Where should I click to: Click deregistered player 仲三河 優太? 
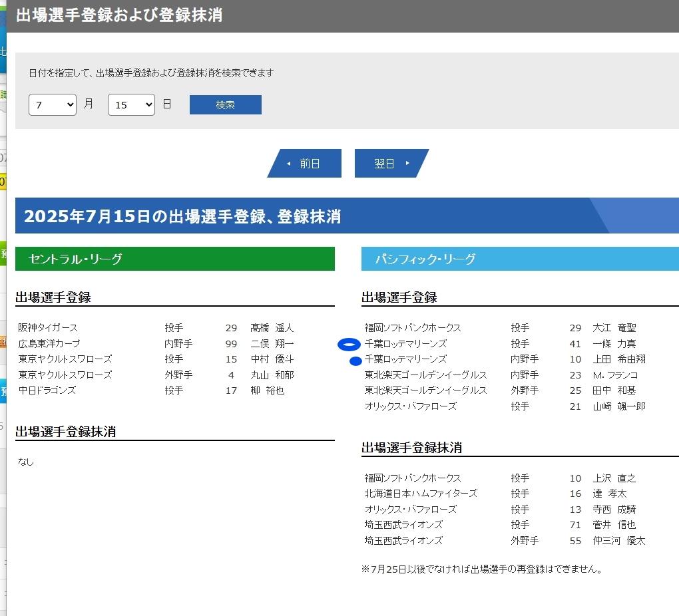[619, 541]
